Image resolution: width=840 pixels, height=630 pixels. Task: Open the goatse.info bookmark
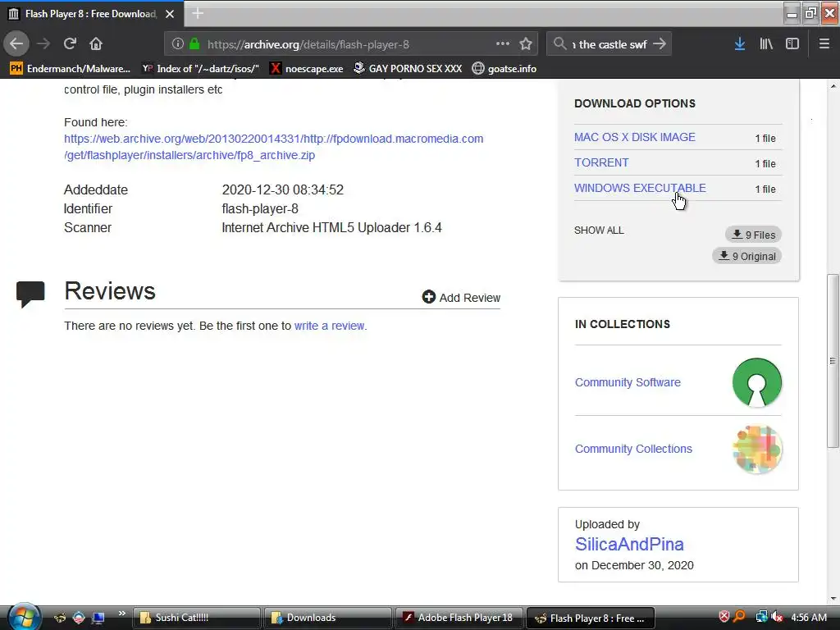pyautogui.click(x=504, y=69)
